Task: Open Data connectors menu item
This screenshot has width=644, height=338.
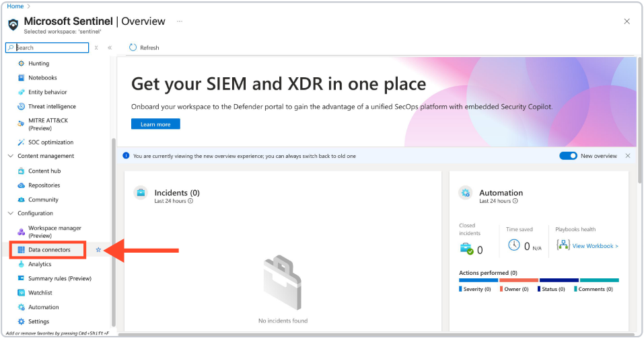Action: coord(48,250)
